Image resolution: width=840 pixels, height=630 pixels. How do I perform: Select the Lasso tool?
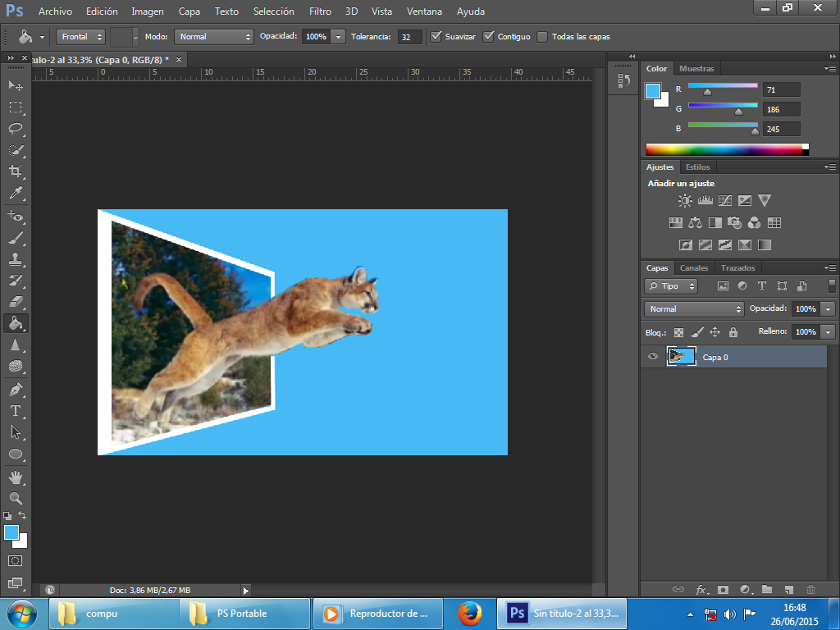pos(16,129)
